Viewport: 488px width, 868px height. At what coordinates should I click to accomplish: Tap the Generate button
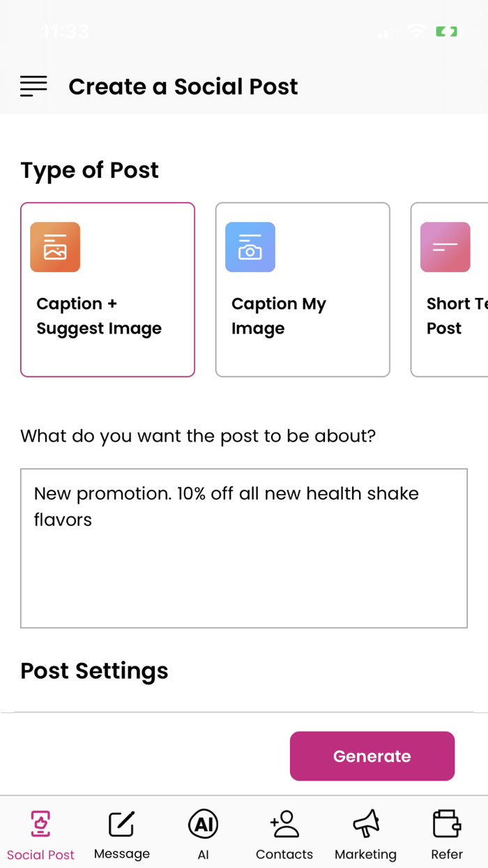click(372, 756)
